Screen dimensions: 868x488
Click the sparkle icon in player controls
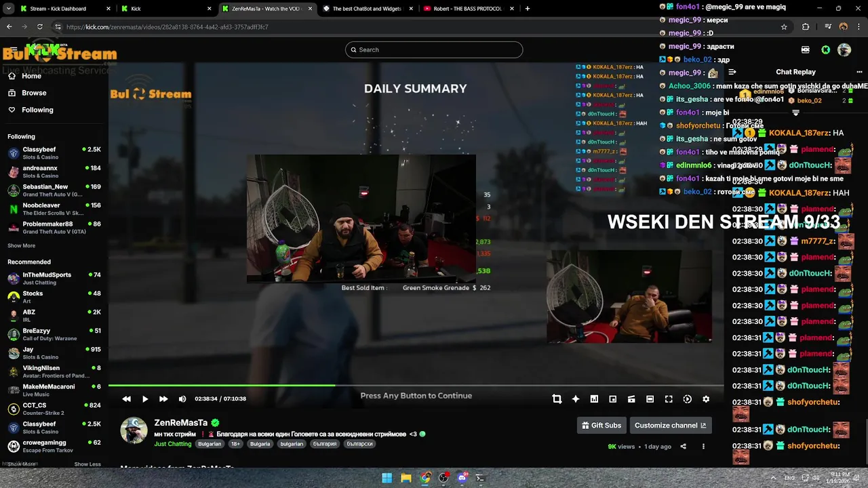coord(576,399)
